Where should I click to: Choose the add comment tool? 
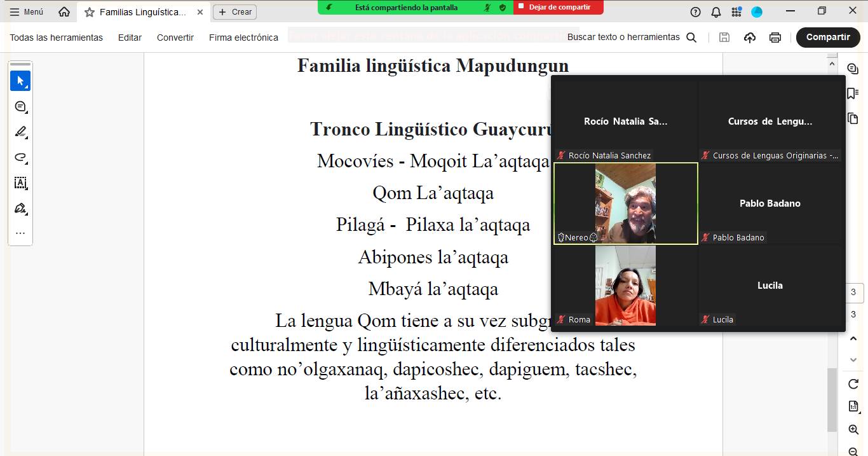pyautogui.click(x=20, y=107)
